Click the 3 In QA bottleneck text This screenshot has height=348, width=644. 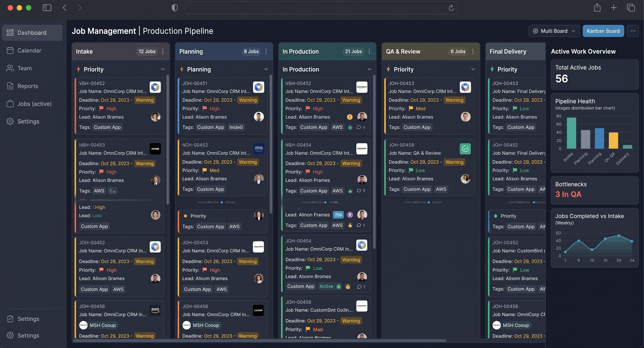click(568, 194)
